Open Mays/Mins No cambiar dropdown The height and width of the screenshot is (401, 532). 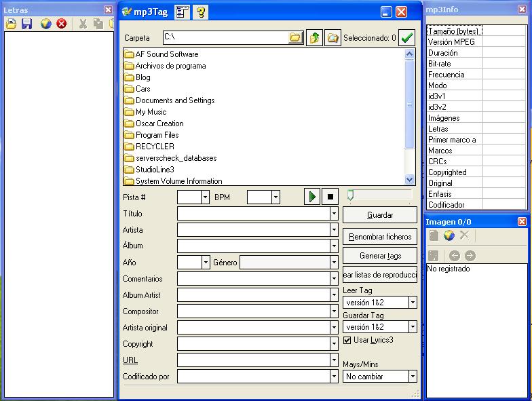click(x=413, y=376)
